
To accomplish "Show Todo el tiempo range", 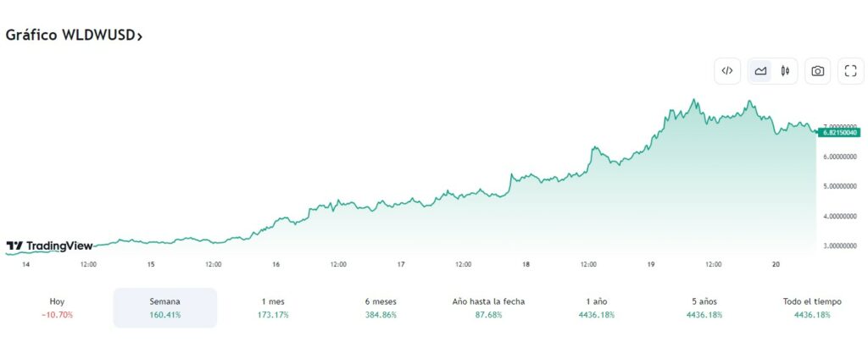I will 812,308.
